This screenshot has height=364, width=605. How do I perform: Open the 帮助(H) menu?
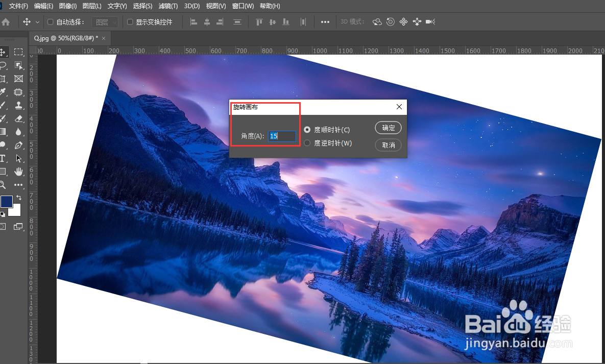point(270,6)
